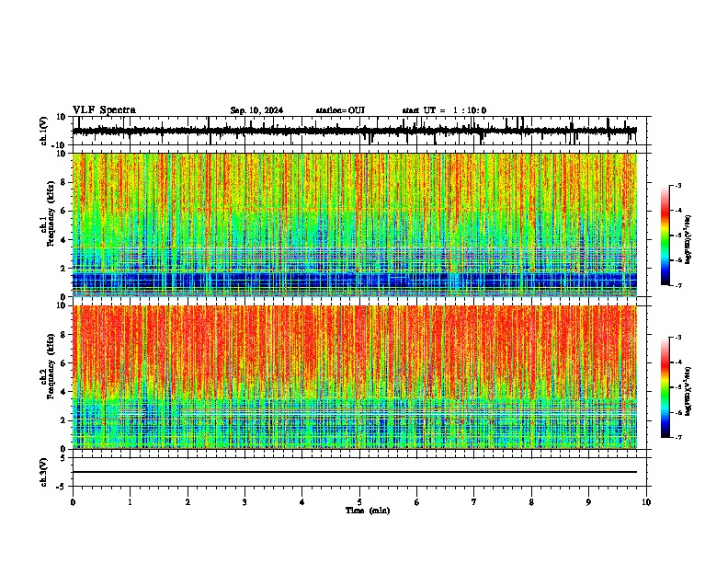The height and width of the screenshot is (563, 728).
Task: Click the "10" label ending the time axis
Action: (646, 502)
